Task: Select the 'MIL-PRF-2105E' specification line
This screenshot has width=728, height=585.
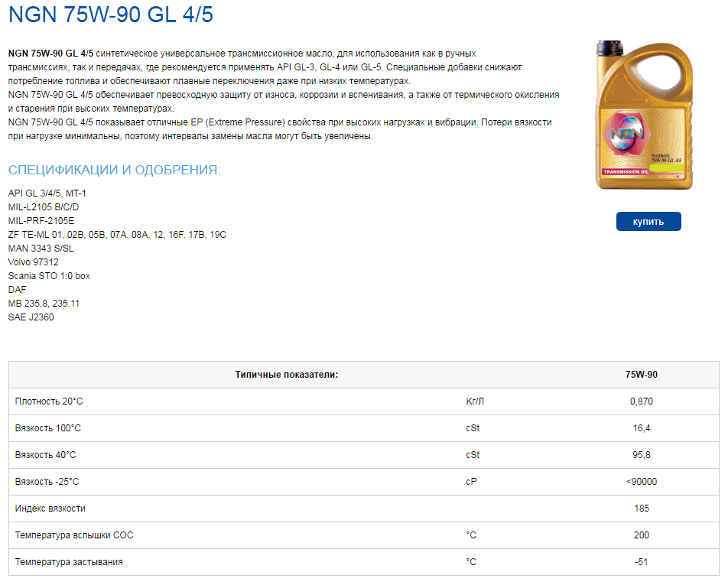Action: [41, 220]
